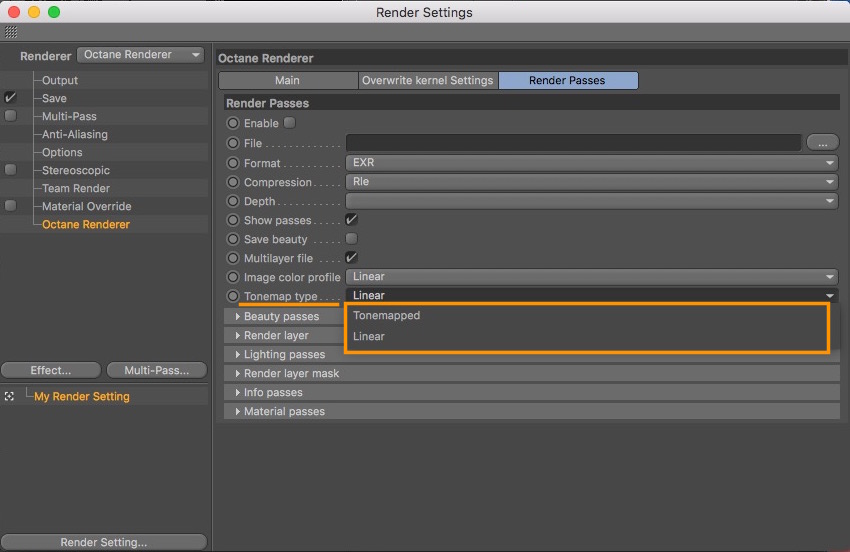Click the animation circle next to Show passes
This screenshot has width=850, height=552.
tap(233, 220)
